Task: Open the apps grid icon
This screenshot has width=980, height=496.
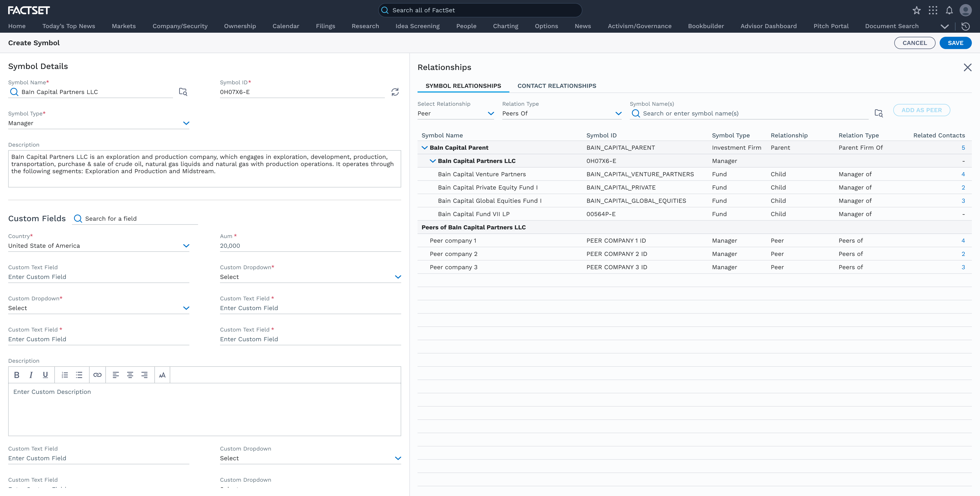Action: [x=933, y=10]
